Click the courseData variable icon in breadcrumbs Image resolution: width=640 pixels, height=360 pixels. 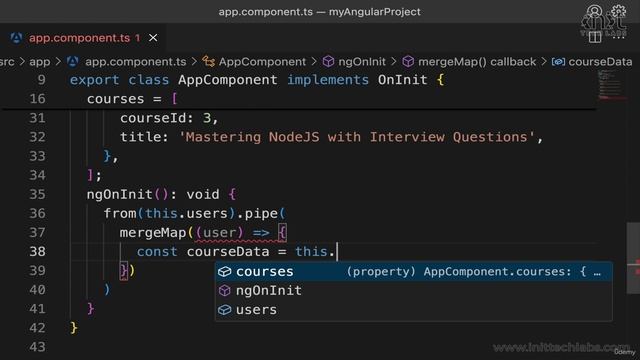point(558,62)
